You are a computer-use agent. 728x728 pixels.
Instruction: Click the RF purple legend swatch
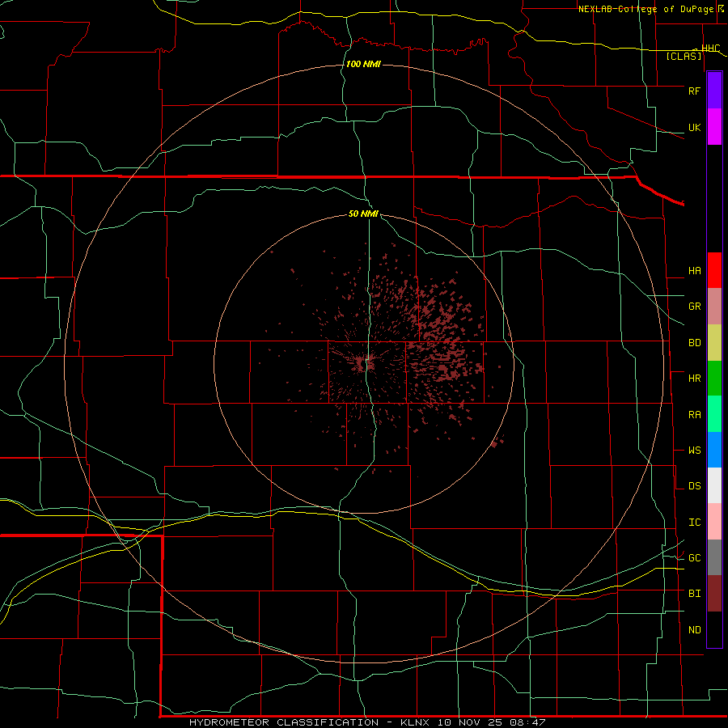(x=714, y=91)
